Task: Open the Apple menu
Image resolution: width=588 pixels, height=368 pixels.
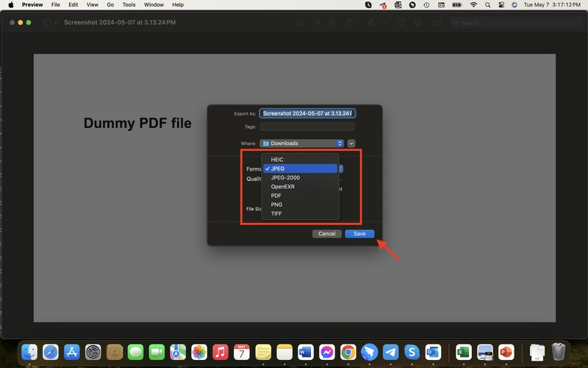Action: (x=11, y=5)
